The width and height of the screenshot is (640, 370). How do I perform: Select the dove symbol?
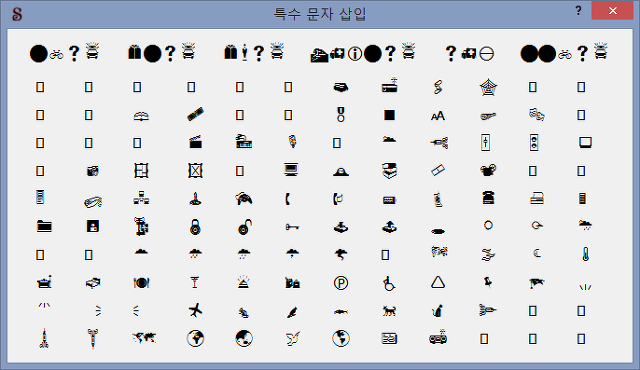pyautogui.click(x=292, y=338)
